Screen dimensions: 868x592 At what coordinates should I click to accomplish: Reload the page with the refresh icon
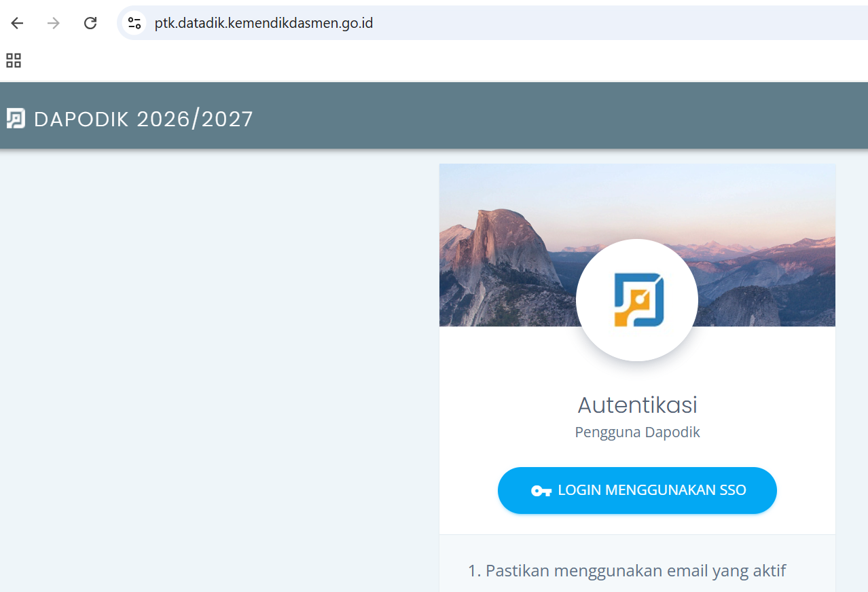[90, 23]
